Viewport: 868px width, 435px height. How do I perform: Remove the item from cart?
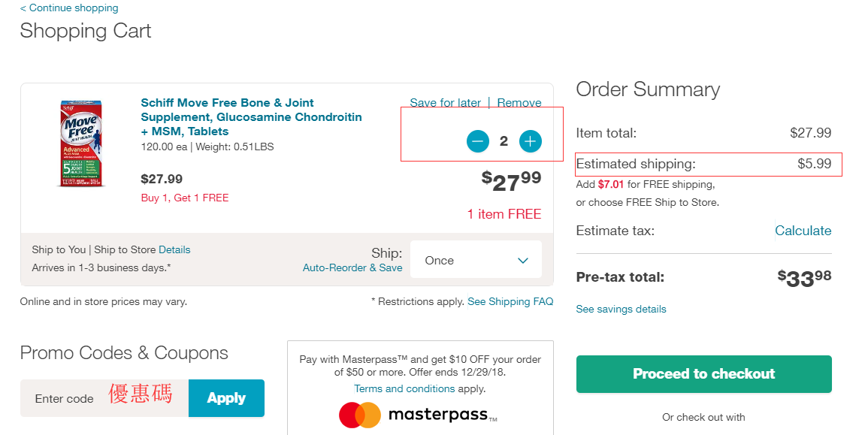point(519,103)
